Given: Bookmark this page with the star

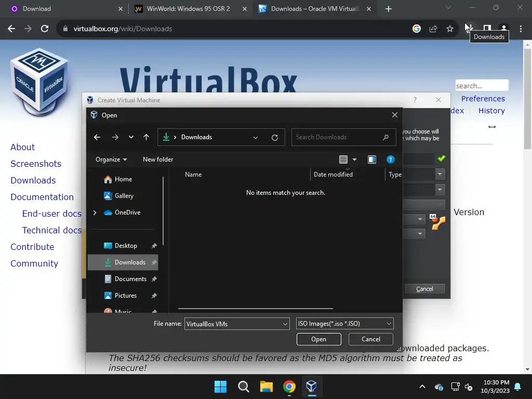Looking at the screenshot, I should click(x=450, y=29).
